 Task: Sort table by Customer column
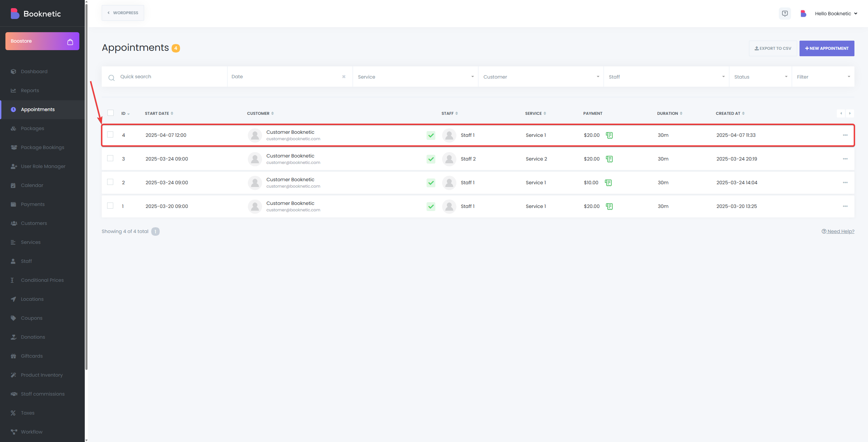pos(260,113)
